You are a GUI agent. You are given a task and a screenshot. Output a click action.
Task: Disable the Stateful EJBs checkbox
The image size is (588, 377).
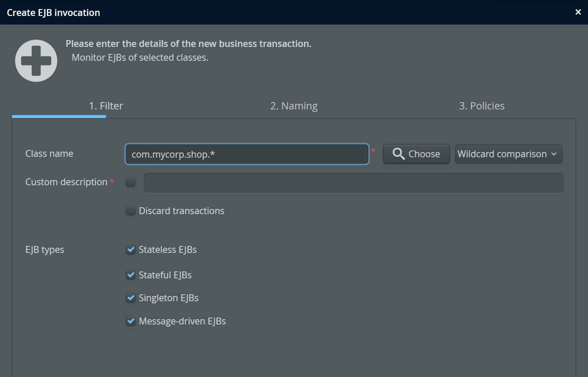click(x=131, y=275)
